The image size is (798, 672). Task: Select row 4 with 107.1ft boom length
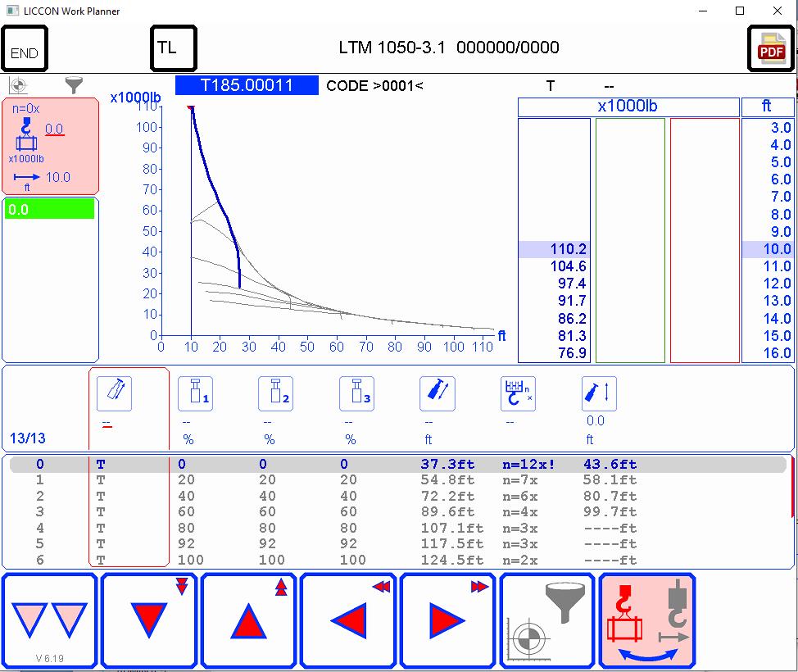(398, 528)
